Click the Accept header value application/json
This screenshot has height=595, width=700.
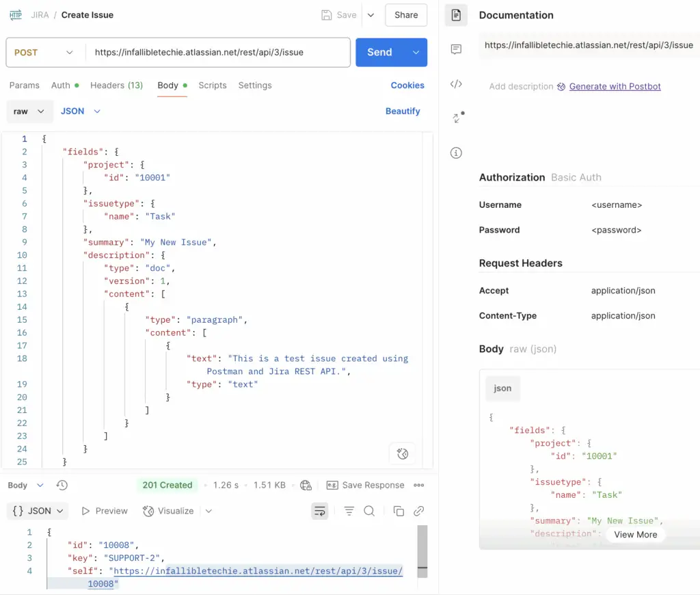pos(623,291)
